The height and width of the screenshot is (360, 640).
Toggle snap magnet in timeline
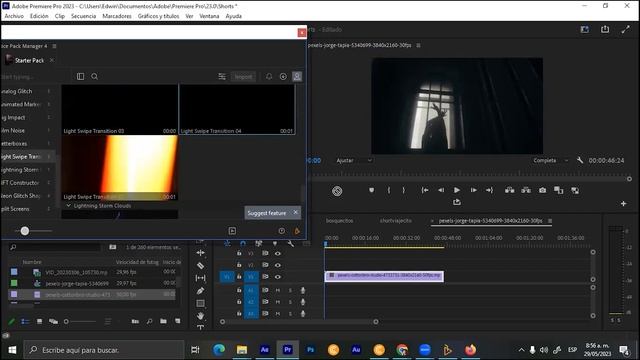click(243, 244)
